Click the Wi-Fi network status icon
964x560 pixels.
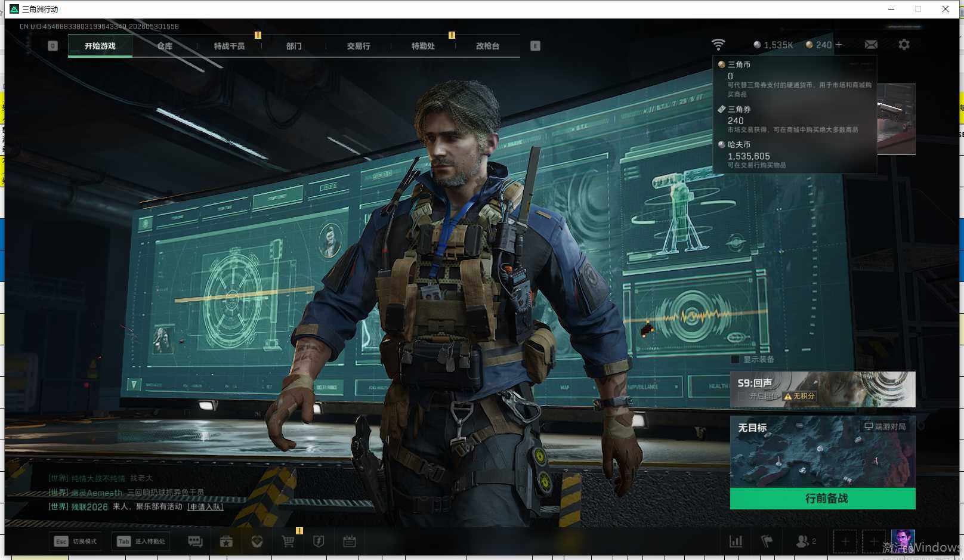(x=718, y=45)
